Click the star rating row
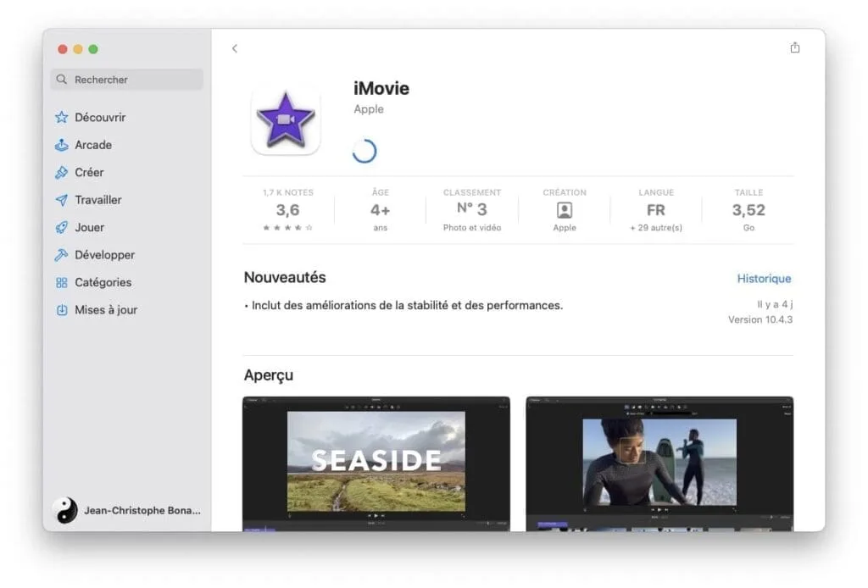 pos(287,228)
